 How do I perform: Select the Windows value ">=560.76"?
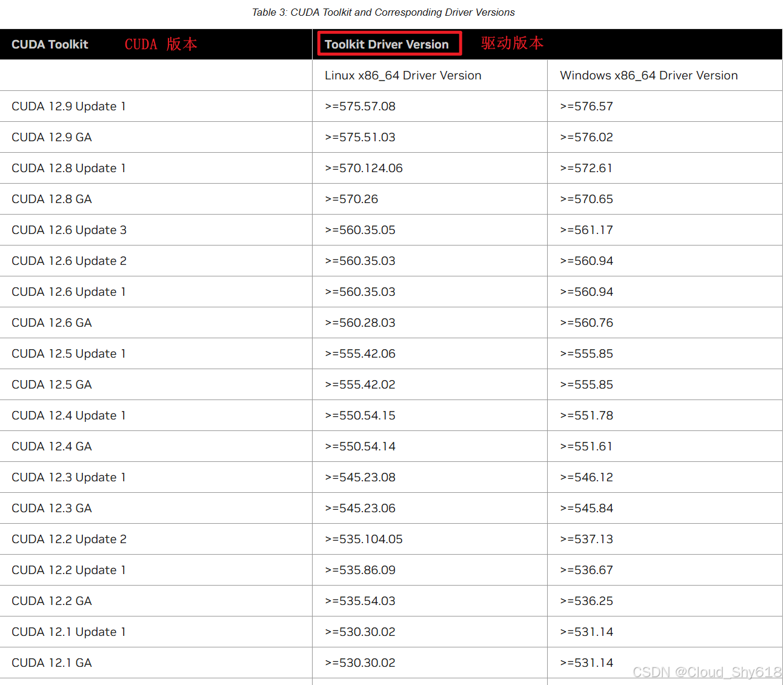(x=586, y=322)
